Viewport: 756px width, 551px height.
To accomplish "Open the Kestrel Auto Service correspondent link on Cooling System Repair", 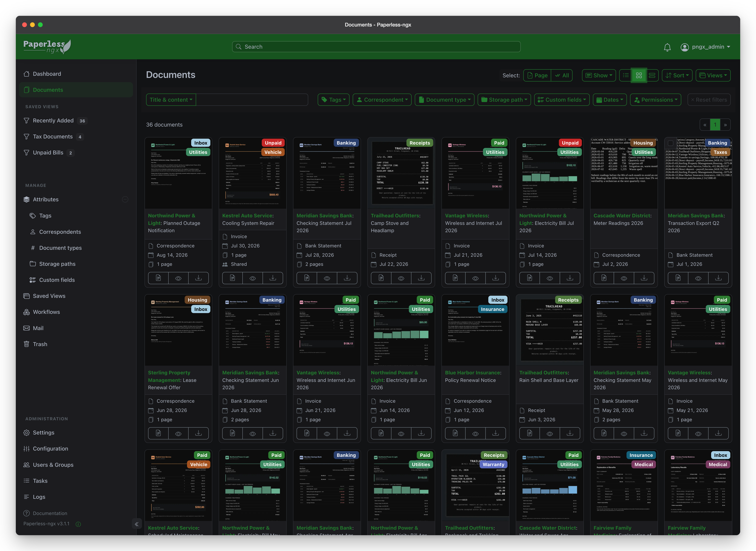I will (x=247, y=215).
